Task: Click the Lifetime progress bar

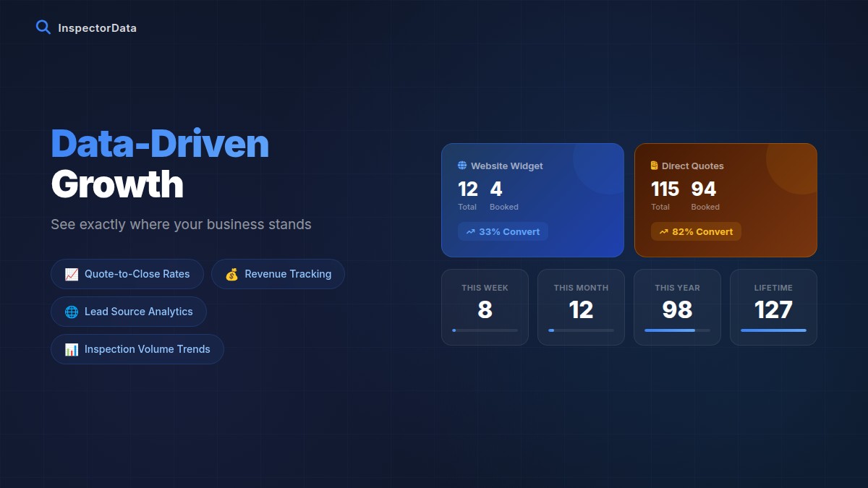Action: pyautogui.click(x=773, y=330)
